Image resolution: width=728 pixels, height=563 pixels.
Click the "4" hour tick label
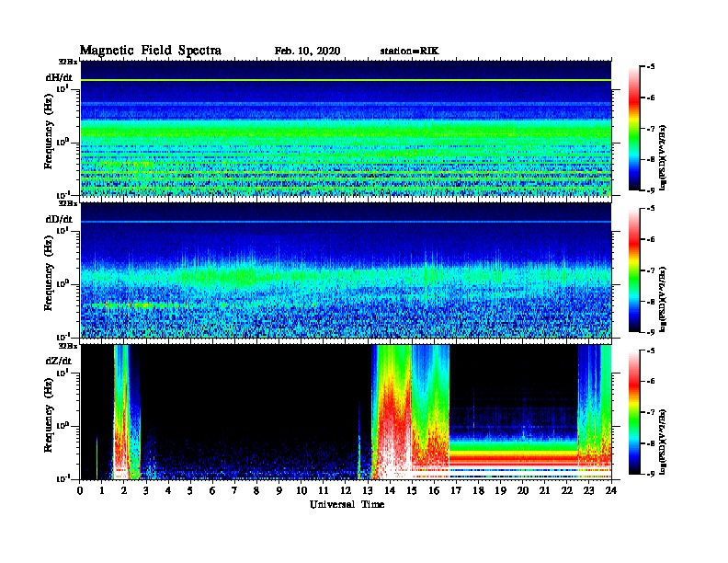[x=168, y=490]
